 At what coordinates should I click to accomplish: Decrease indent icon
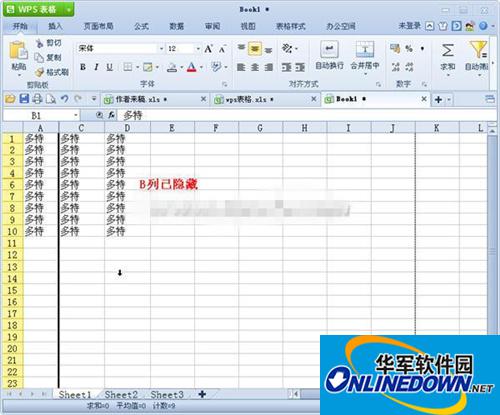286,68
